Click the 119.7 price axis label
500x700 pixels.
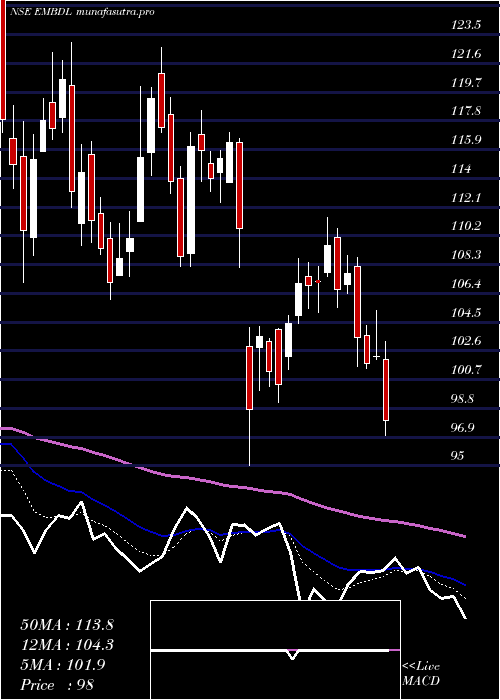[466, 83]
